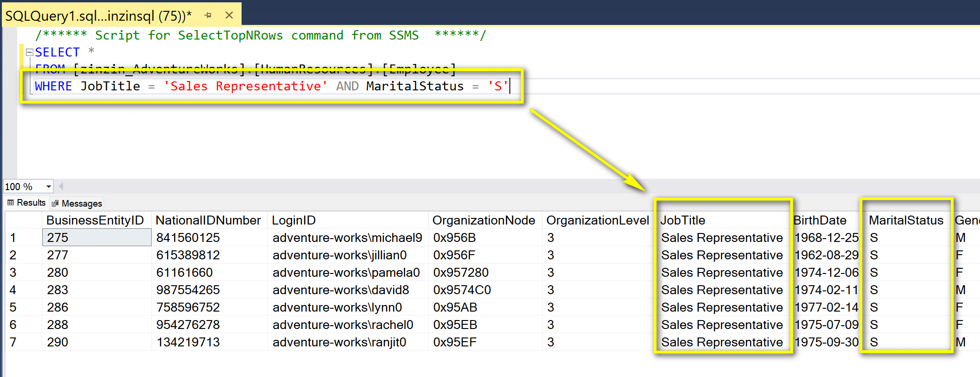Screen dimensions: 980x377
Task: Select row 1 via its row number
Action: tap(24, 238)
